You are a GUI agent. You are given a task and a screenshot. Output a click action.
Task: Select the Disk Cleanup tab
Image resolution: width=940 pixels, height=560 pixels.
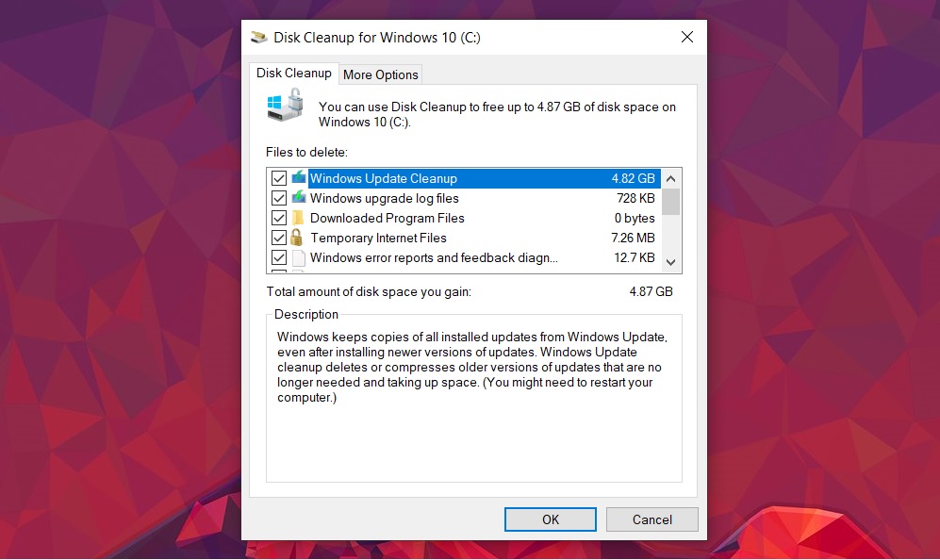[294, 73]
